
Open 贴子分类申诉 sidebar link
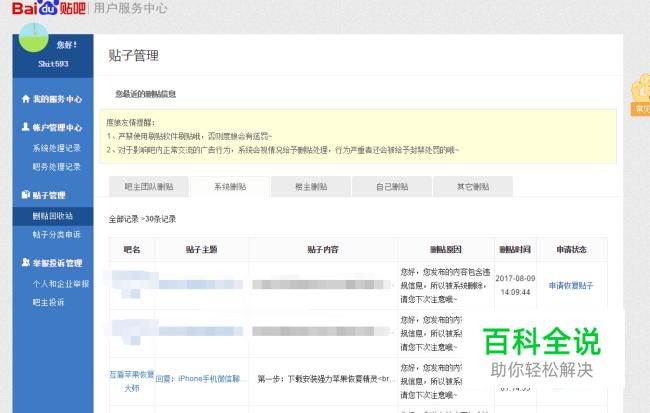tap(56, 235)
